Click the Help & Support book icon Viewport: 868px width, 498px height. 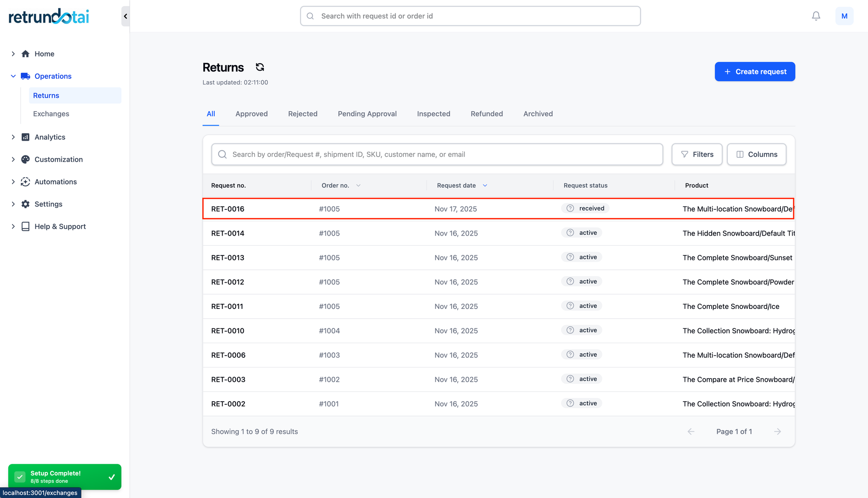click(26, 226)
